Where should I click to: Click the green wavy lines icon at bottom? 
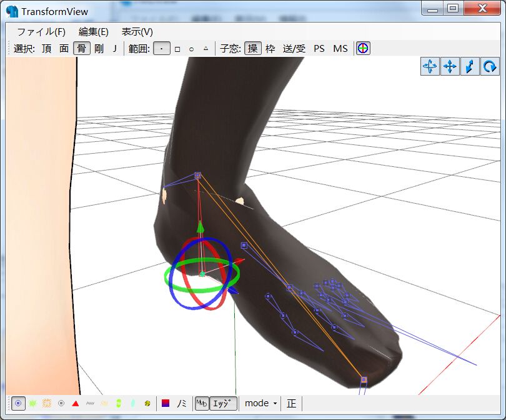click(x=32, y=404)
